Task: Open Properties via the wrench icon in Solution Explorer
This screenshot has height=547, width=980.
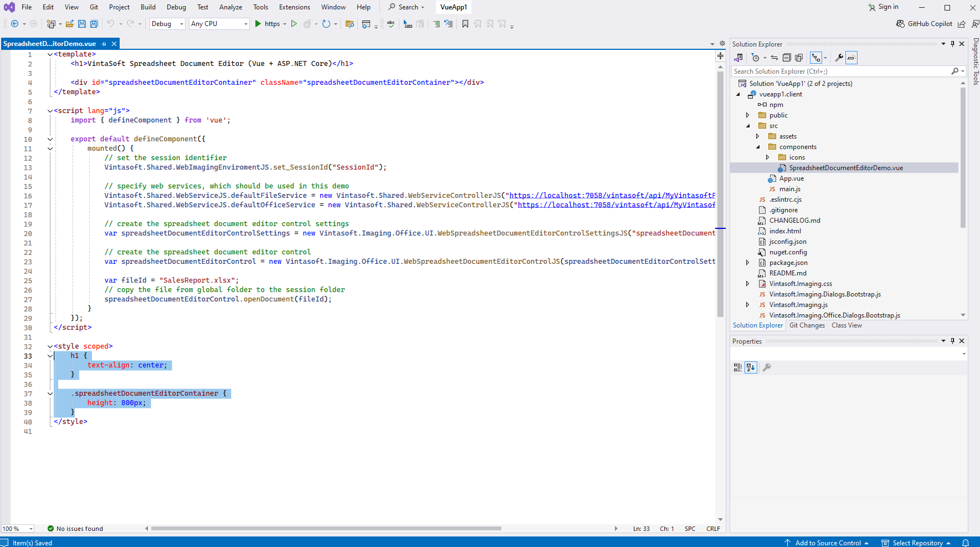Action: coord(839,58)
